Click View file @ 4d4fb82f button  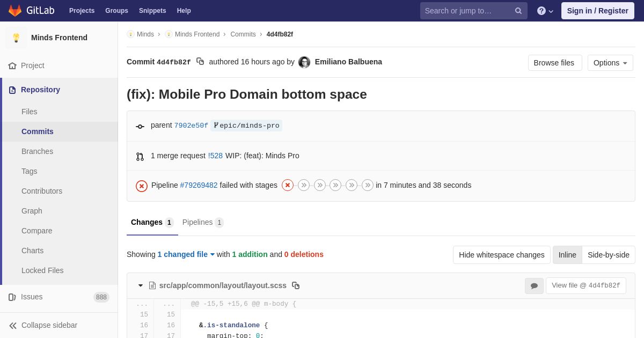(x=586, y=285)
